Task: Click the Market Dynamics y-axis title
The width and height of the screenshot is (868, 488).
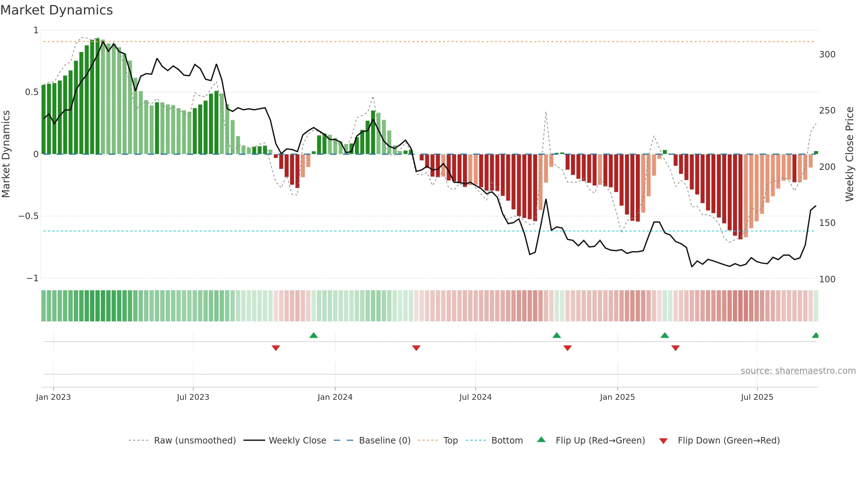Action: pyautogui.click(x=6, y=154)
